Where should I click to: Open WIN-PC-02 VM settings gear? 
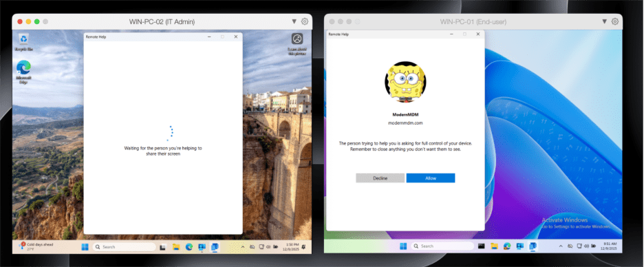(305, 21)
